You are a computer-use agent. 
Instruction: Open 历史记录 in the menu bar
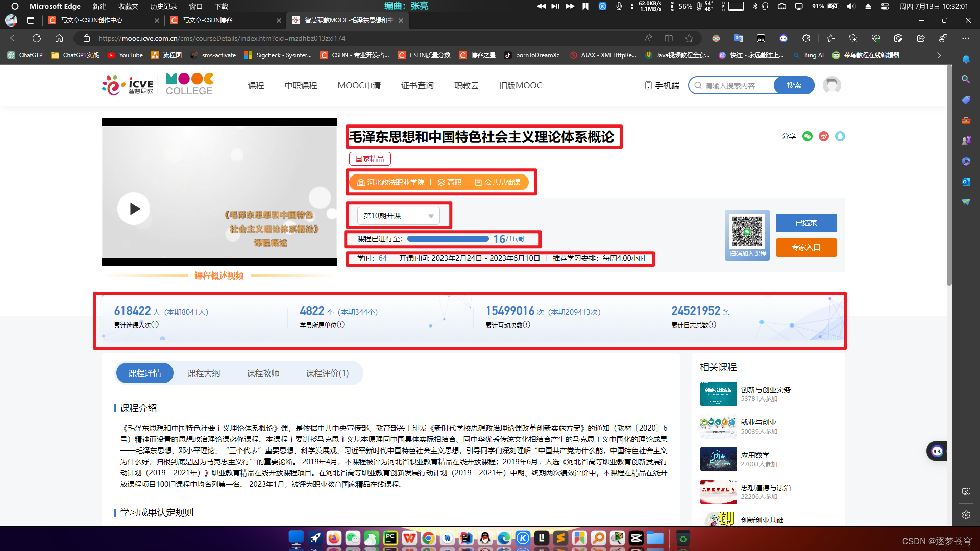pyautogui.click(x=163, y=6)
